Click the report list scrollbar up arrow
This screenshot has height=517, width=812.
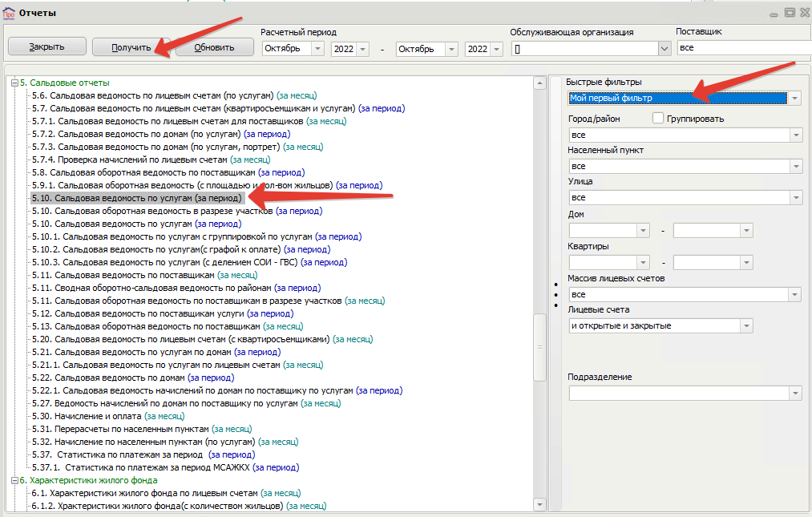tap(539, 83)
